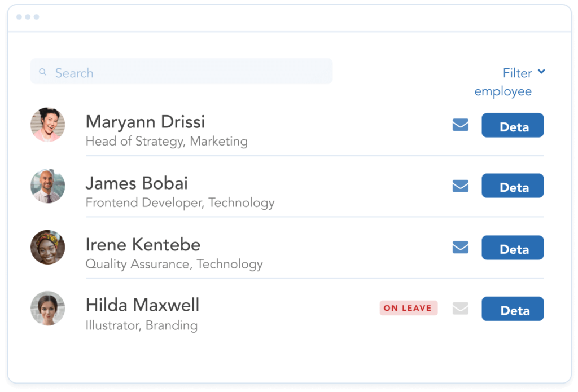Viewport: 578px width, 392px height.
Task: Open Irene Kentebe's details button
Action: (512, 248)
